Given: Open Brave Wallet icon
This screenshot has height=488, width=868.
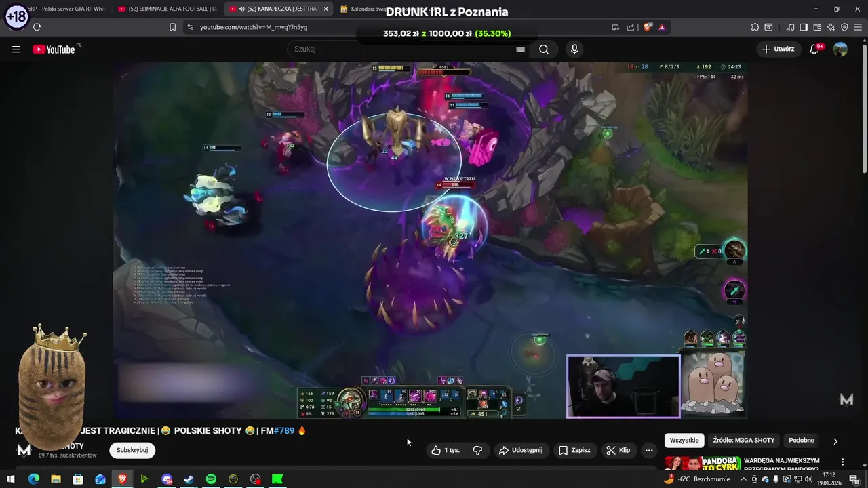Looking at the screenshot, I should click(817, 27).
